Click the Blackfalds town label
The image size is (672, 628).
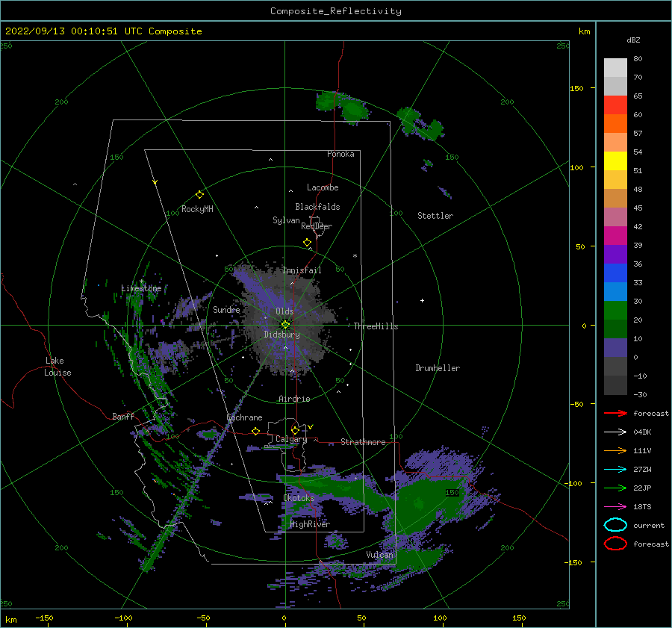click(x=317, y=207)
